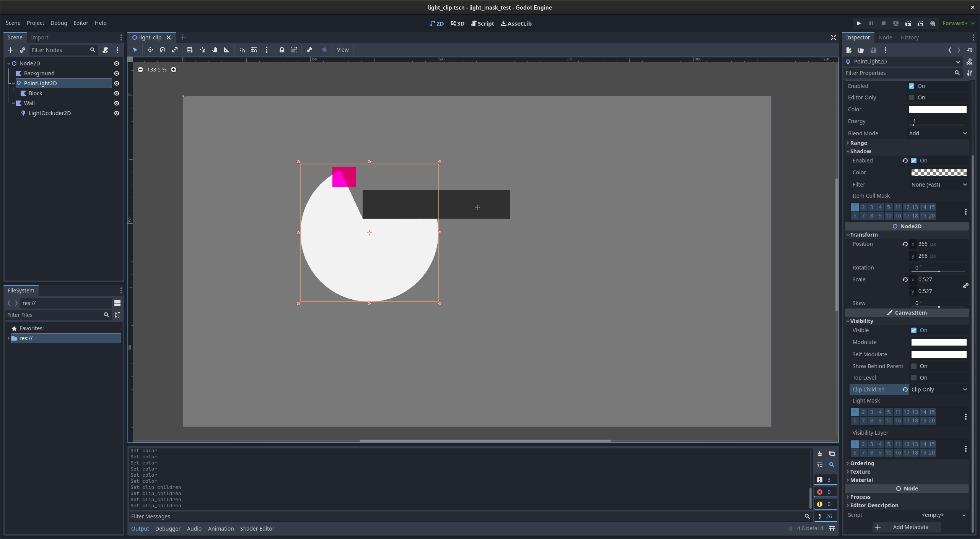
Task: Instantiate a scene via the chain-link icon
Action: click(x=22, y=50)
